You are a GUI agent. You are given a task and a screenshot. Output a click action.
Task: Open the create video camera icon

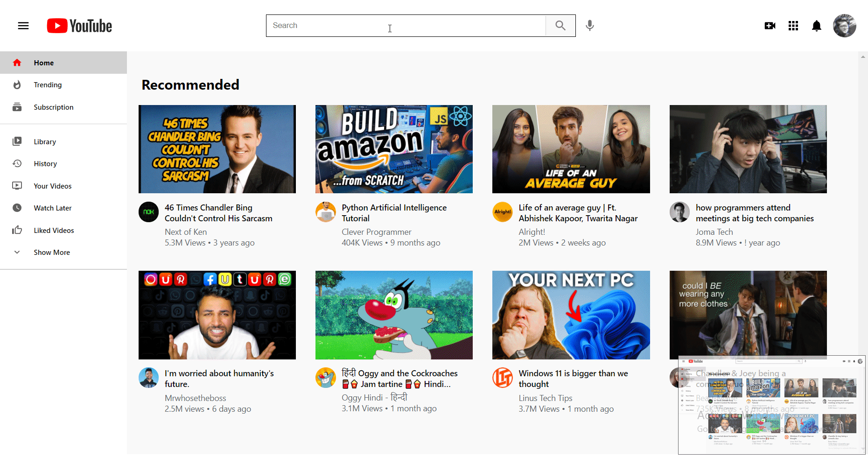coord(770,26)
